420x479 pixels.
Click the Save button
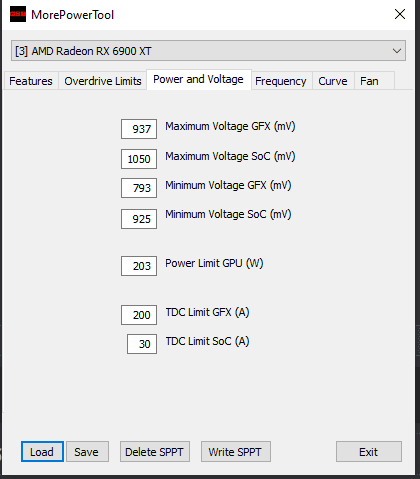coord(87,452)
